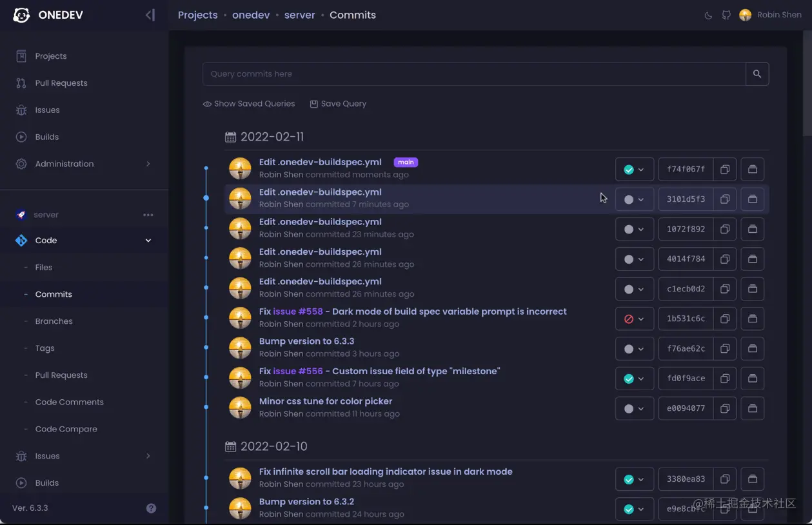Browse files at commit 3101d5f3
This screenshot has height=525, width=812.
pyautogui.click(x=753, y=199)
